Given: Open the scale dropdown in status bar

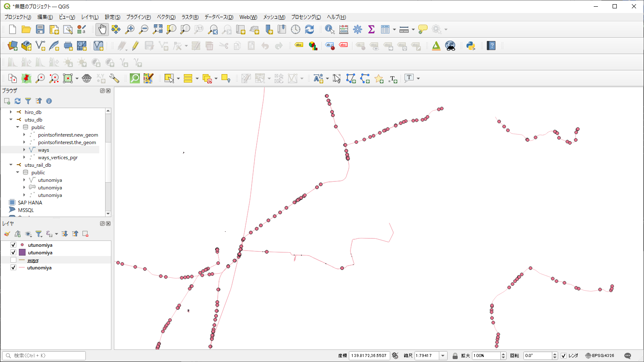Looking at the screenshot, I should 443,356.
